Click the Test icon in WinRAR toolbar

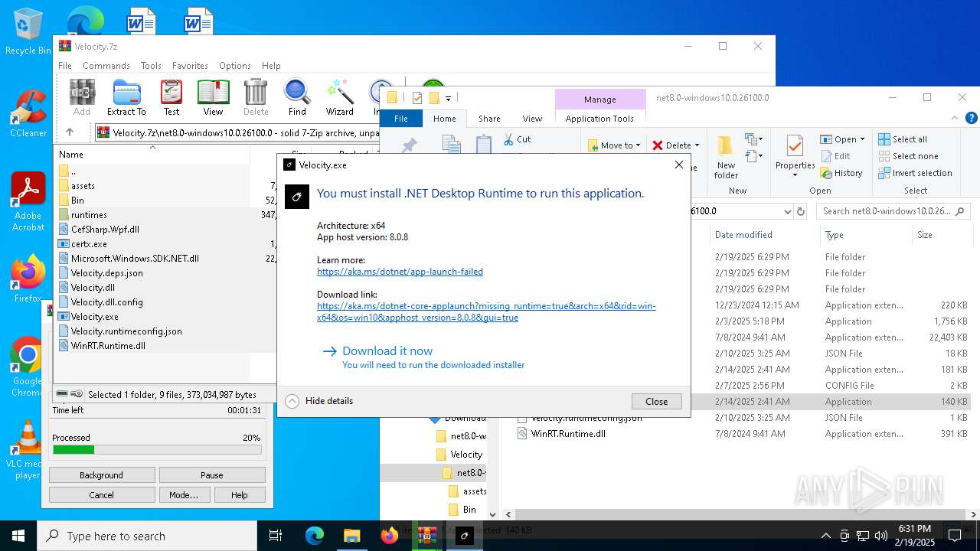pos(171,97)
